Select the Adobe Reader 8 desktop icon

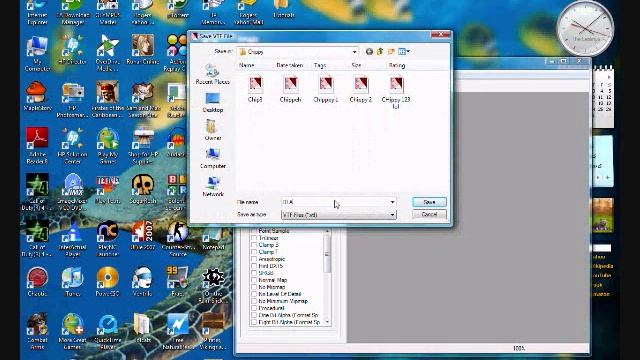coord(37,146)
